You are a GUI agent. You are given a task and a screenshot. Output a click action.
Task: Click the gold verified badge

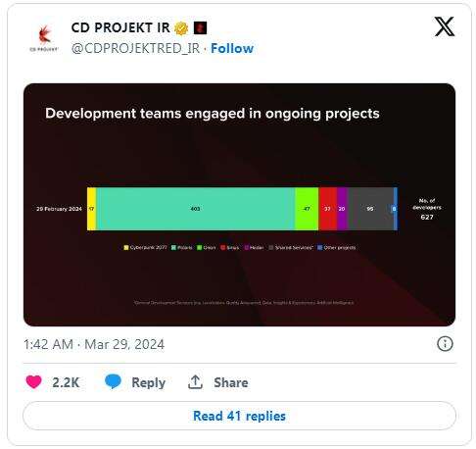[181, 28]
